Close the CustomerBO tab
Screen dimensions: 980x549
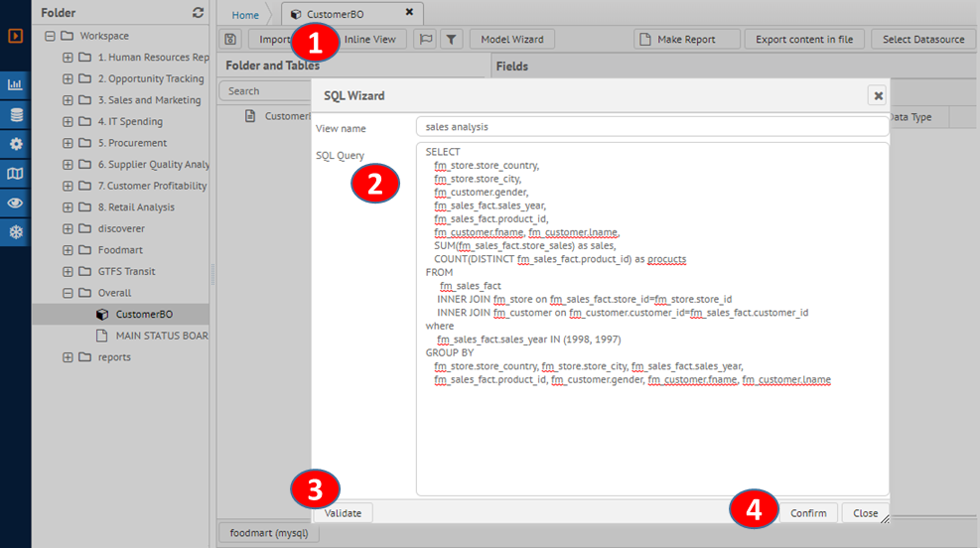tap(409, 12)
